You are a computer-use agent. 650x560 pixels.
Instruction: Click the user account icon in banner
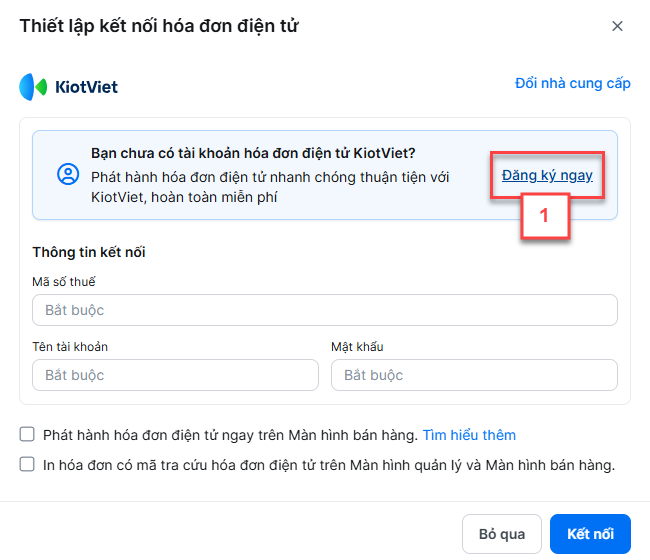tap(68, 174)
